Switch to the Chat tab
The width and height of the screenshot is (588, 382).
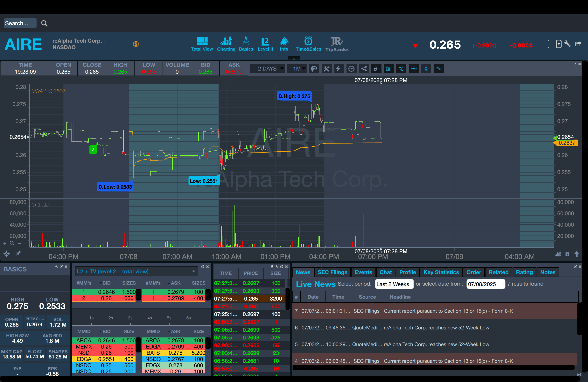[386, 272]
